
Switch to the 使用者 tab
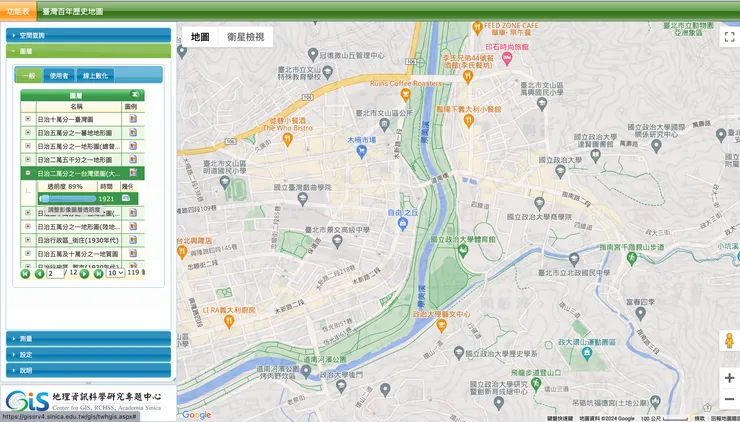click(59, 76)
